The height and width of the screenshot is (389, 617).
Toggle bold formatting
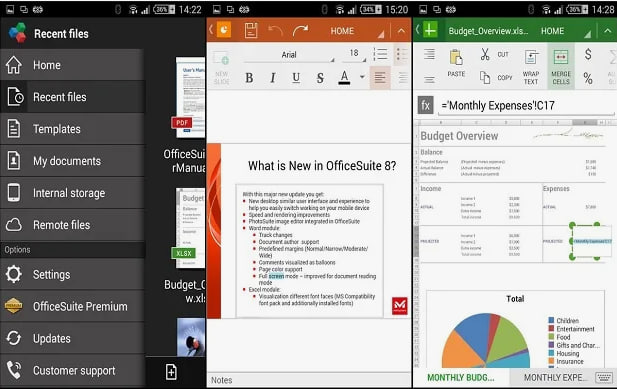(x=249, y=78)
